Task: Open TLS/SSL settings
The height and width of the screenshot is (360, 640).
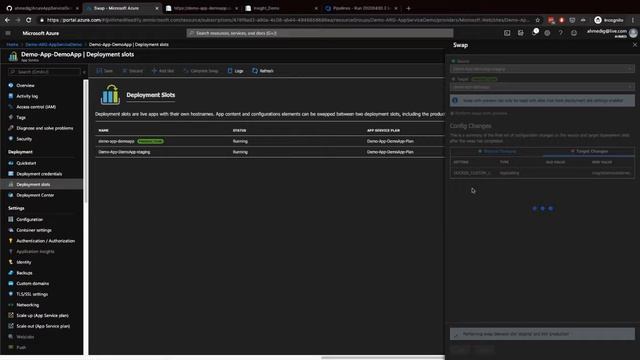Action: [32, 294]
